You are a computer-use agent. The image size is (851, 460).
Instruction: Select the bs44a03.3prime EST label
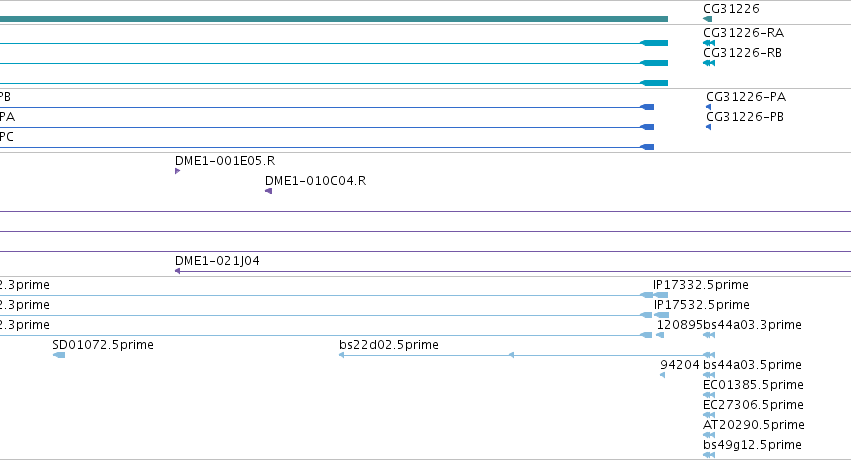pyautogui.click(x=752, y=325)
